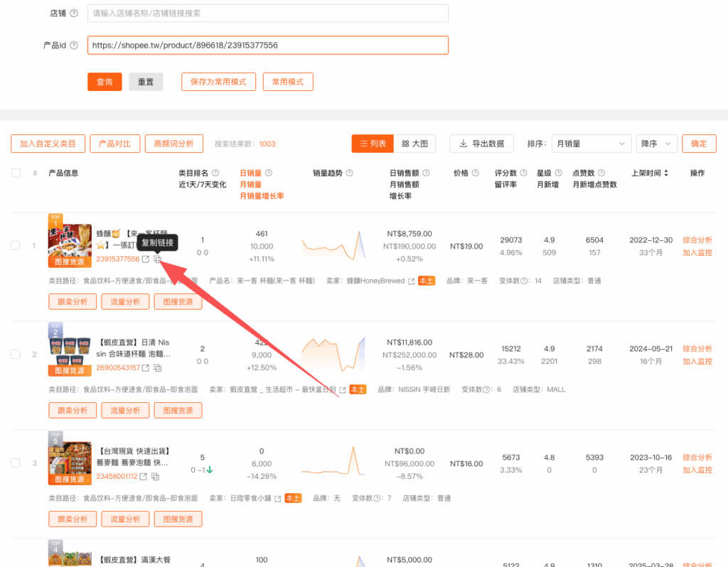
Task: Click copy icon beside product ID 23458001112
Action: click(x=155, y=477)
